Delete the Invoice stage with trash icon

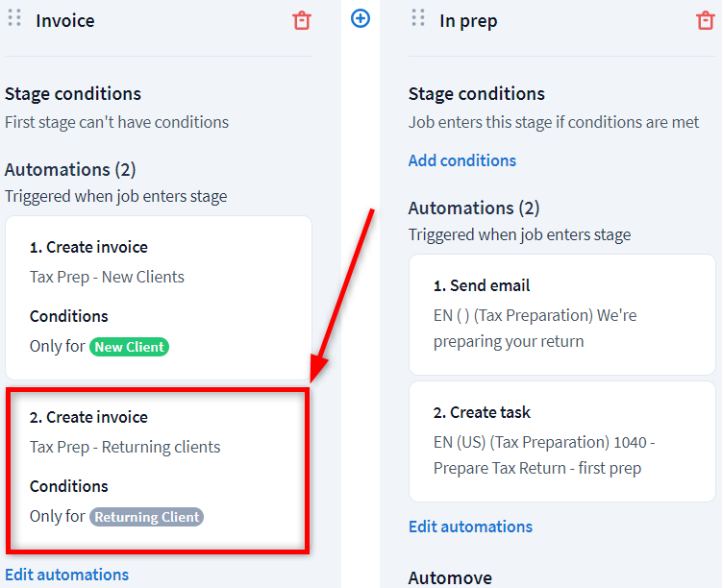coord(302,20)
